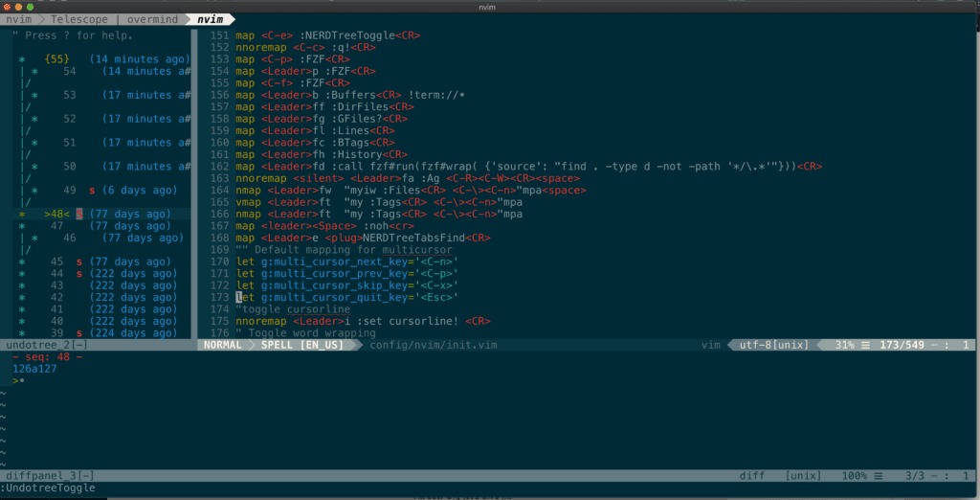Viewport: 980px width, 500px height.
Task: Click the 31% position indicator
Action: (x=844, y=345)
